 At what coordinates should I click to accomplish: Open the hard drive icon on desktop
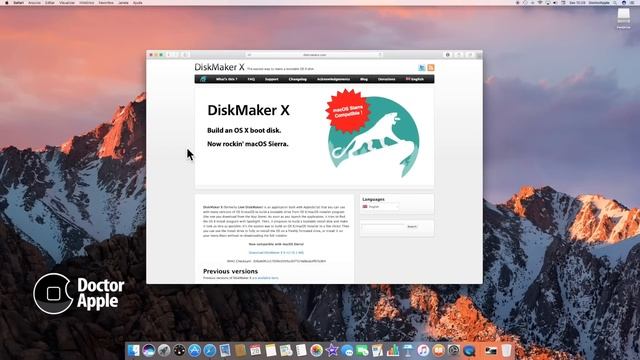[624, 17]
